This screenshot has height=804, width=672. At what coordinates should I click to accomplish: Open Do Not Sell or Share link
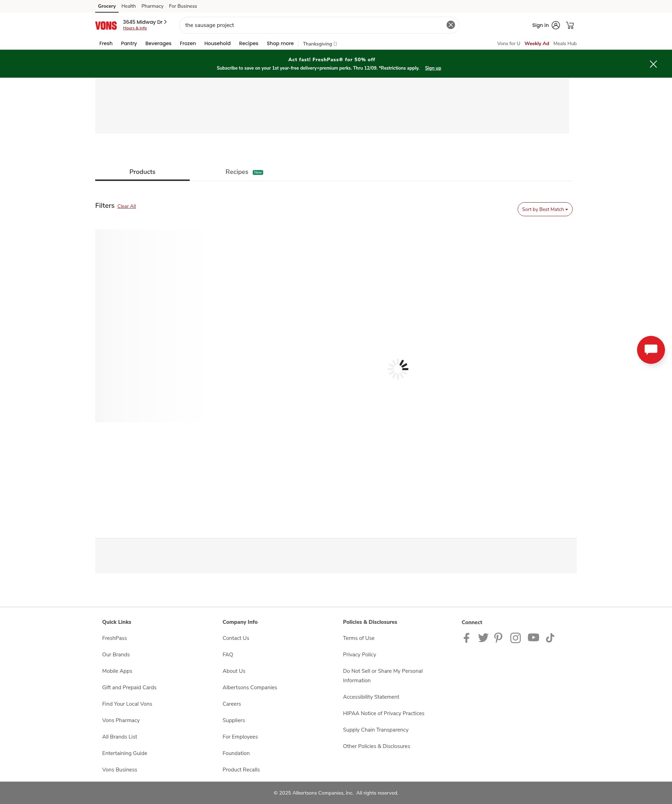(383, 675)
